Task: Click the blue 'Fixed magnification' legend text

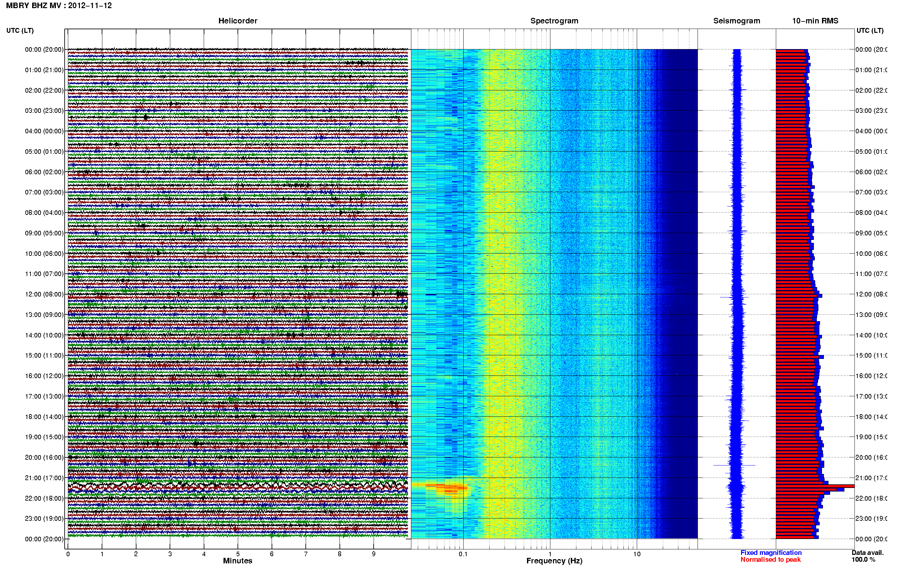Action: click(x=771, y=553)
